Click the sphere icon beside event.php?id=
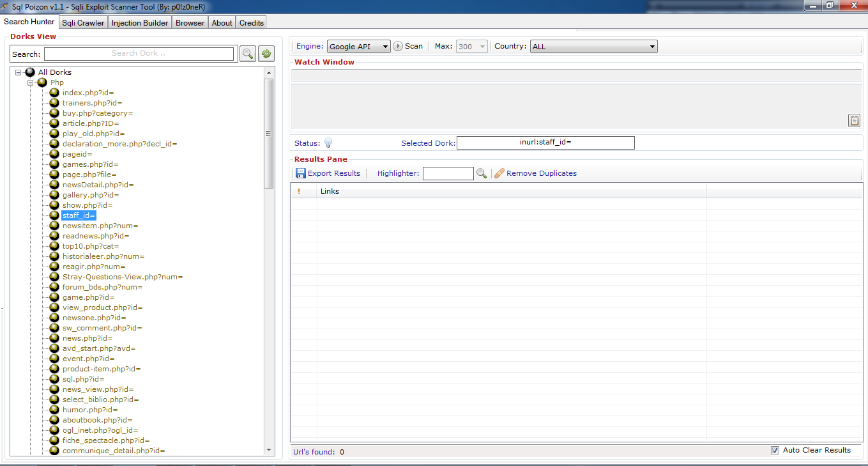Screen dimensions: 868x466 click(54, 359)
